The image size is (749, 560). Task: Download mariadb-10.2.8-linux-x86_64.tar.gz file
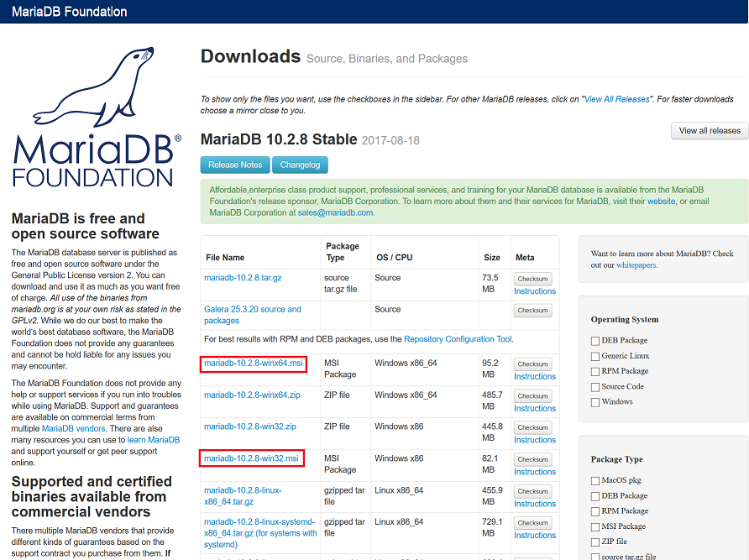coord(243,496)
